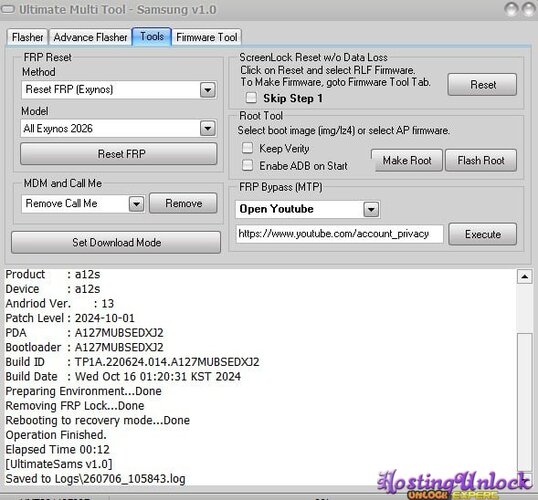The width and height of the screenshot is (538, 500).
Task: Click the YouTube URL input field
Action: pyautogui.click(x=339, y=234)
